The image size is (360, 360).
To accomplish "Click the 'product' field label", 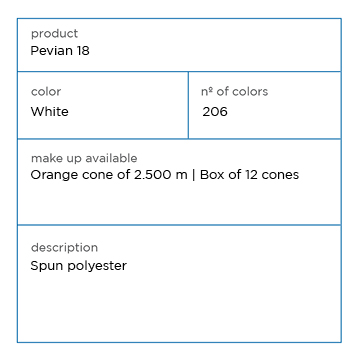I will 54,34.
